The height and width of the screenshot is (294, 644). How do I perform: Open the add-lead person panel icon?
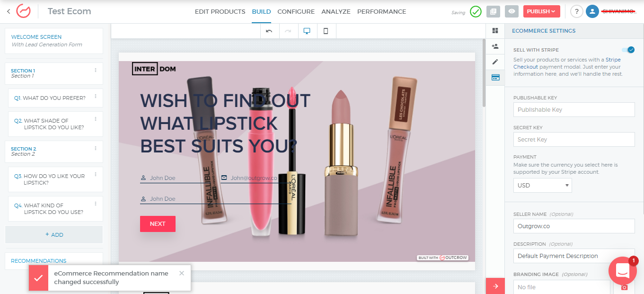tap(495, 46)
